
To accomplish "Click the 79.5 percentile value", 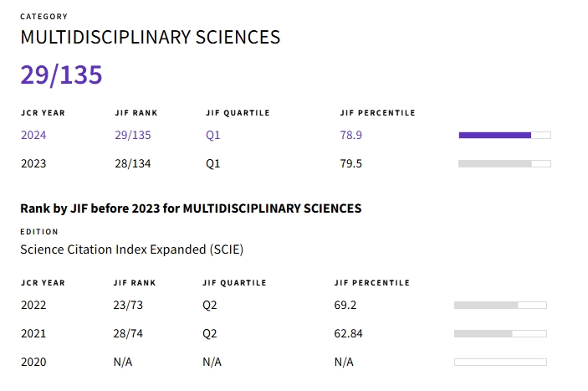I will tap(350, 164).
